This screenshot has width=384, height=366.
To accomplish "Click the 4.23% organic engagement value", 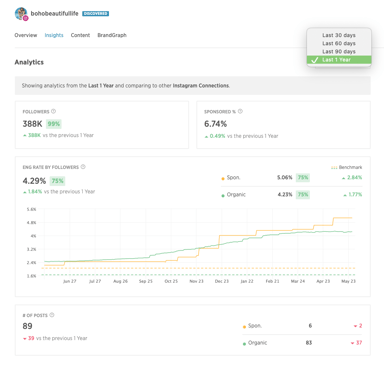I will coord(285,195).
